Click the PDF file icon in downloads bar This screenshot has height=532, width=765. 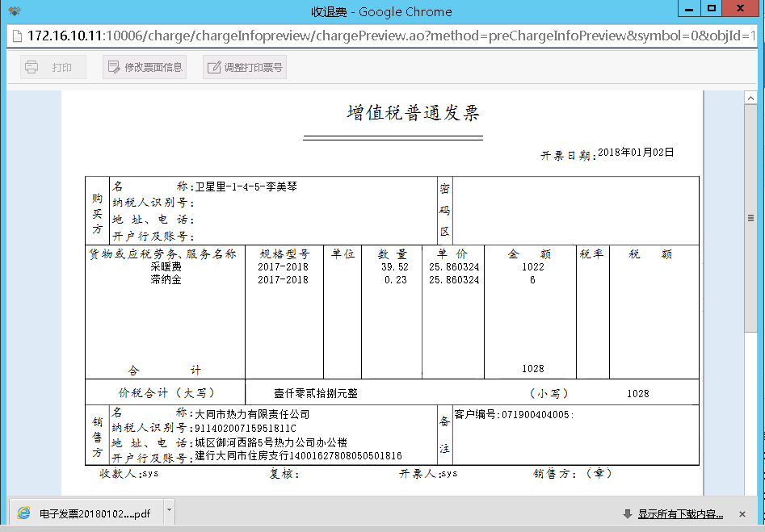(x=23, y=513)
